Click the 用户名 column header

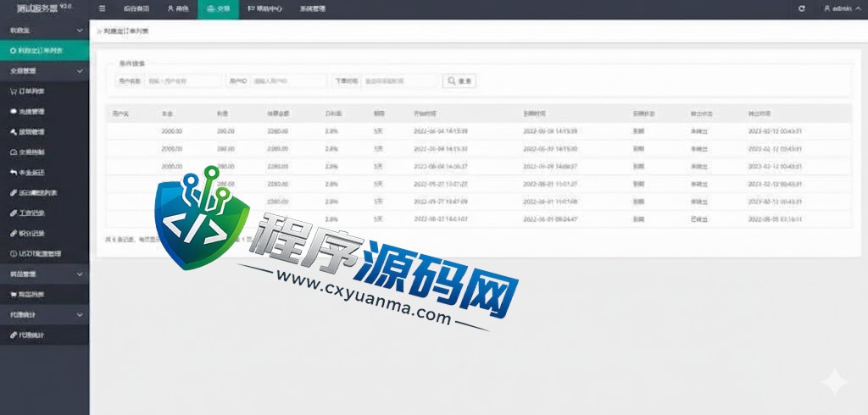(x=120, y=113)
